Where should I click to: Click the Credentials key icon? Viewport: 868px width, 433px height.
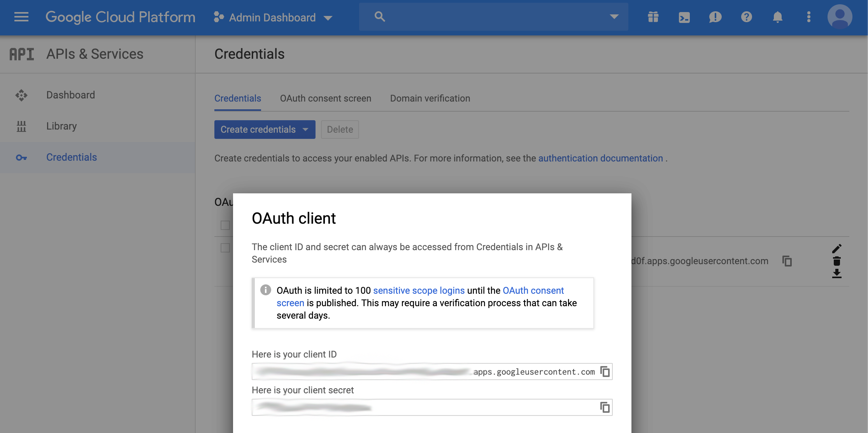21,158
